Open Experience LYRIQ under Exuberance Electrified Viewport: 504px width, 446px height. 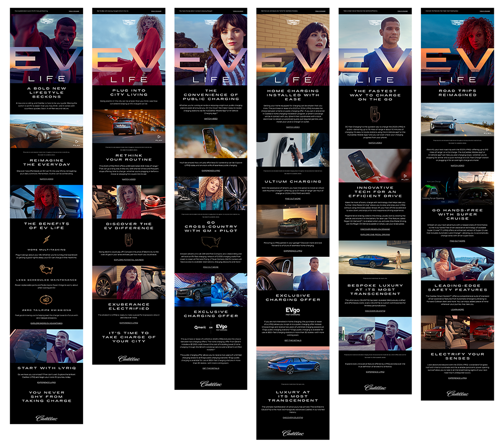[129, 323]
